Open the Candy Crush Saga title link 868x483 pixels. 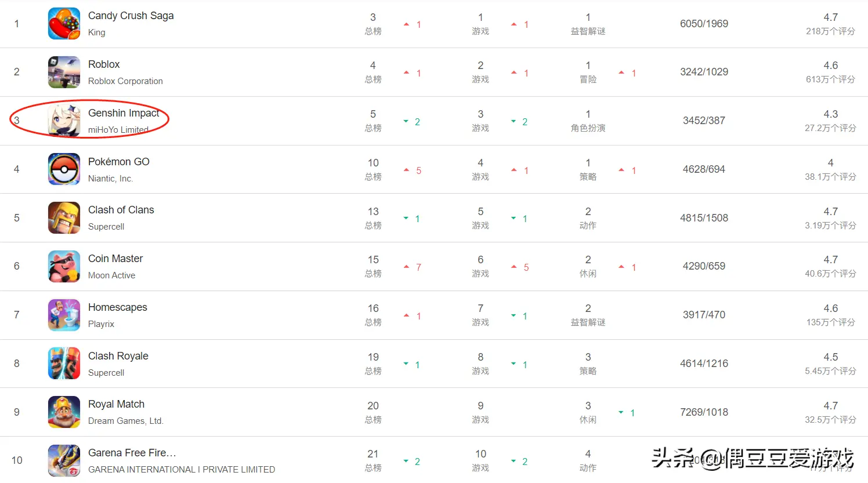pos(131,16)
